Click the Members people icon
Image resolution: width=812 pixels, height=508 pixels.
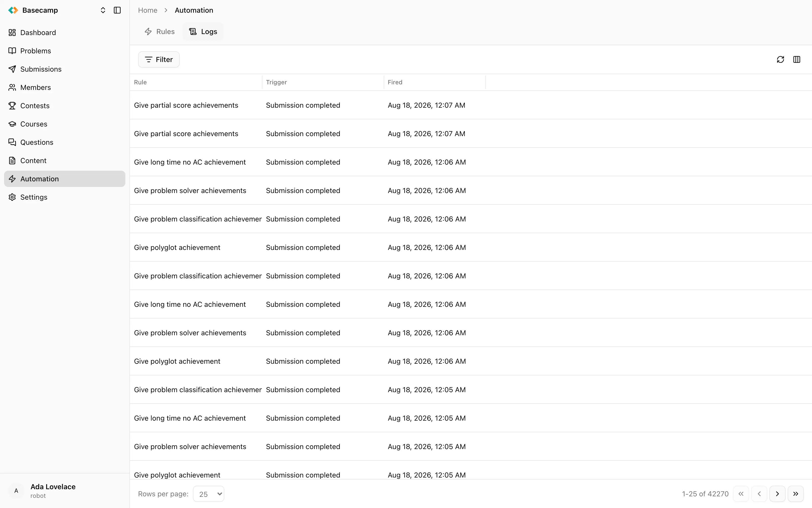point(12,87)
